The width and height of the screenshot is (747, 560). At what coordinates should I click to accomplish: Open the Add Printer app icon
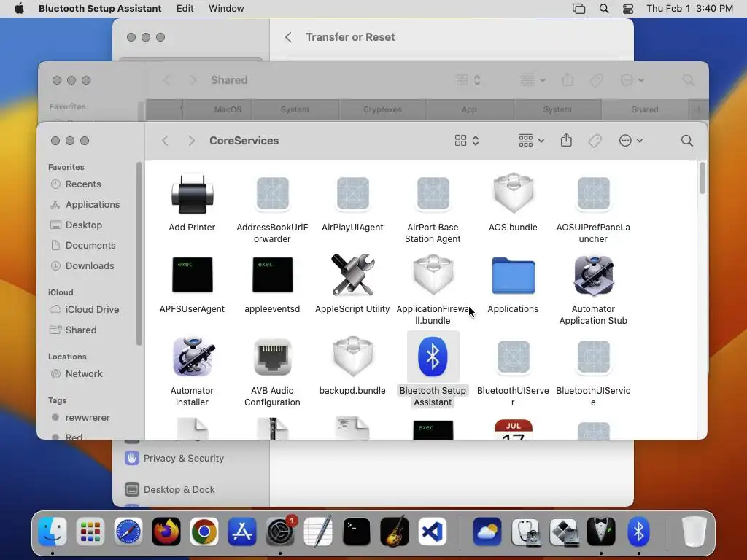(192, 194)
